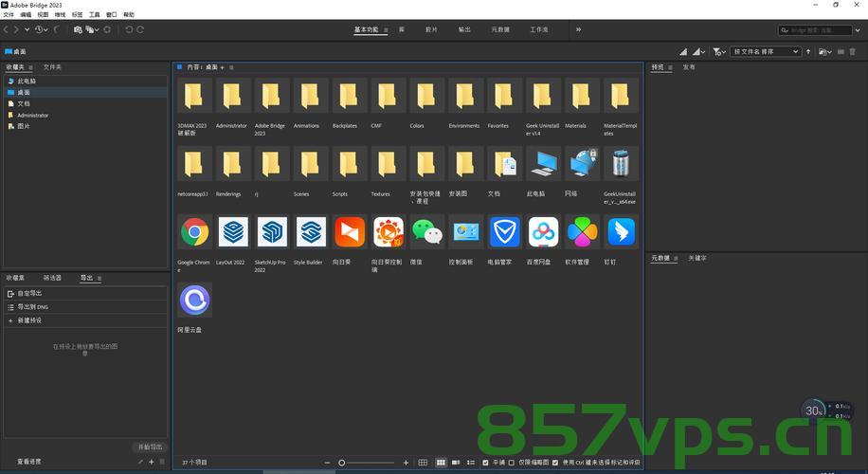This screenshot has width=868, height=474.
Task: Click the 开始导出 button
Action: (150, 447)
